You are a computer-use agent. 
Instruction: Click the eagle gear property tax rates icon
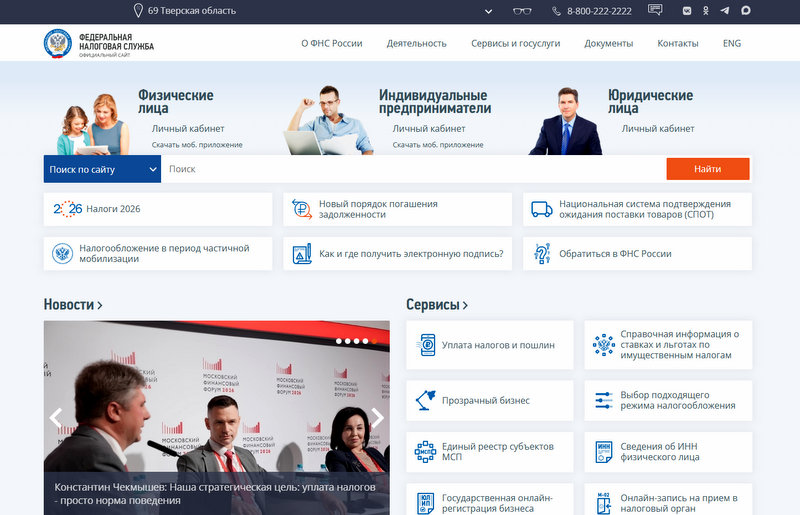604,345
